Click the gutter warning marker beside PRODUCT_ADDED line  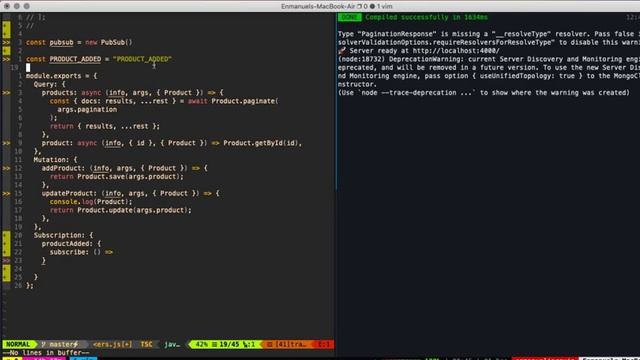tap(6, 59)
